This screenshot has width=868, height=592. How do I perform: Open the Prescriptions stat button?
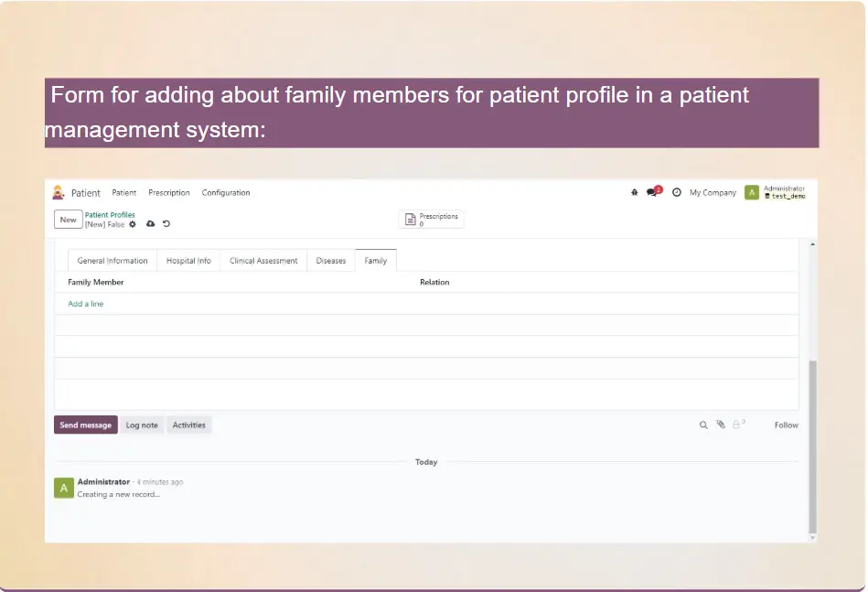432,220
